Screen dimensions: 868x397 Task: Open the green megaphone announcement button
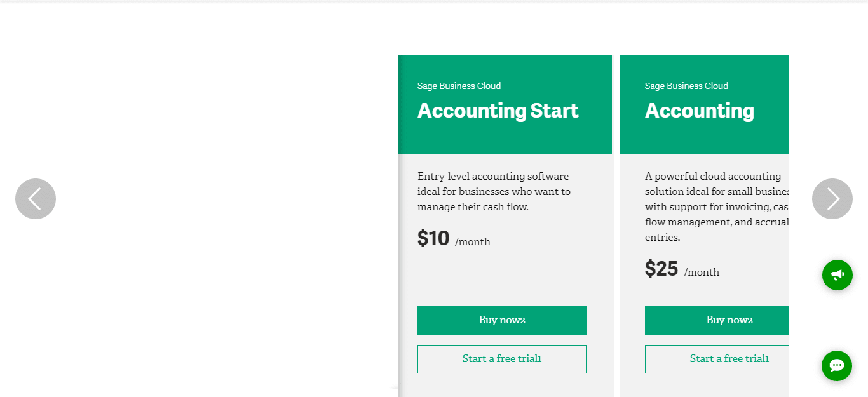[837, 275]
